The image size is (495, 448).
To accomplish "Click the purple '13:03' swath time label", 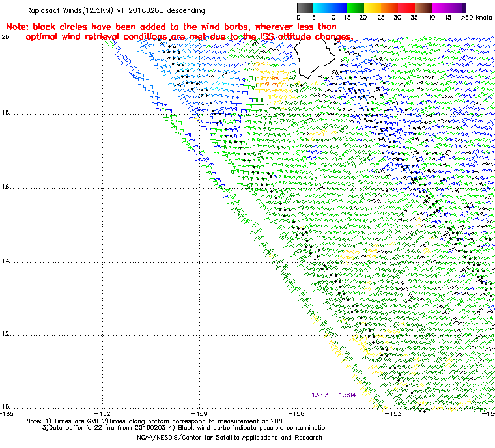I will coord(320,395).
